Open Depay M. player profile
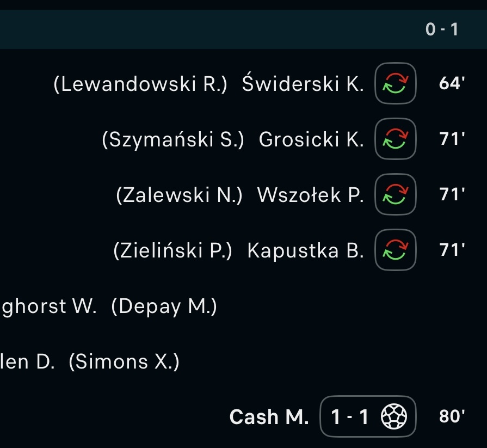Screen dimensions: 487x448 pos(164,306)
